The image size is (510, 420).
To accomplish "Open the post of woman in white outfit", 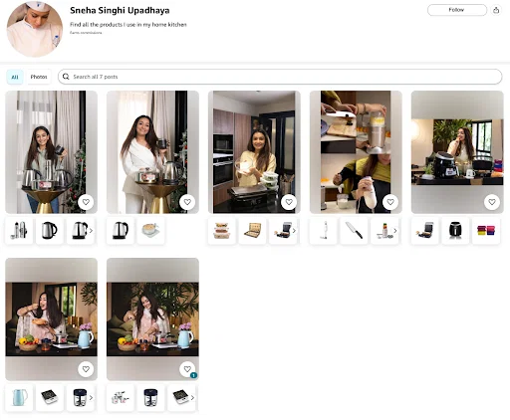I will click(152, 152).
